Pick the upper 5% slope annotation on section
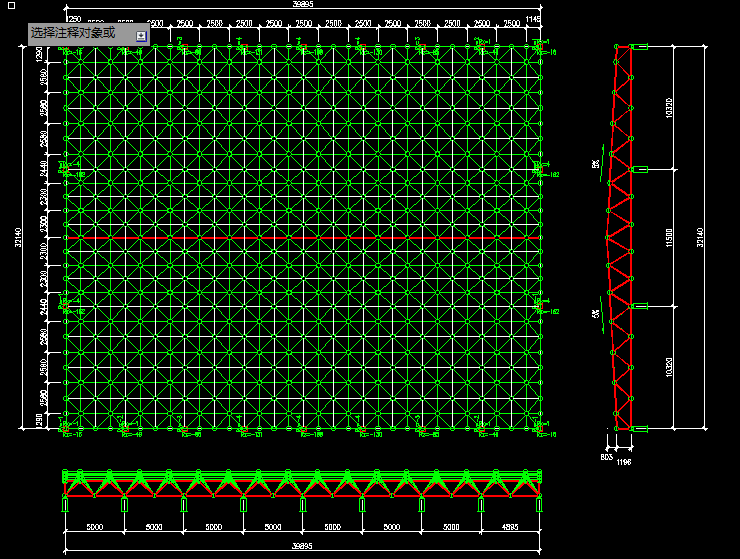This screenshot has height=559, width=740. [597, 164]
